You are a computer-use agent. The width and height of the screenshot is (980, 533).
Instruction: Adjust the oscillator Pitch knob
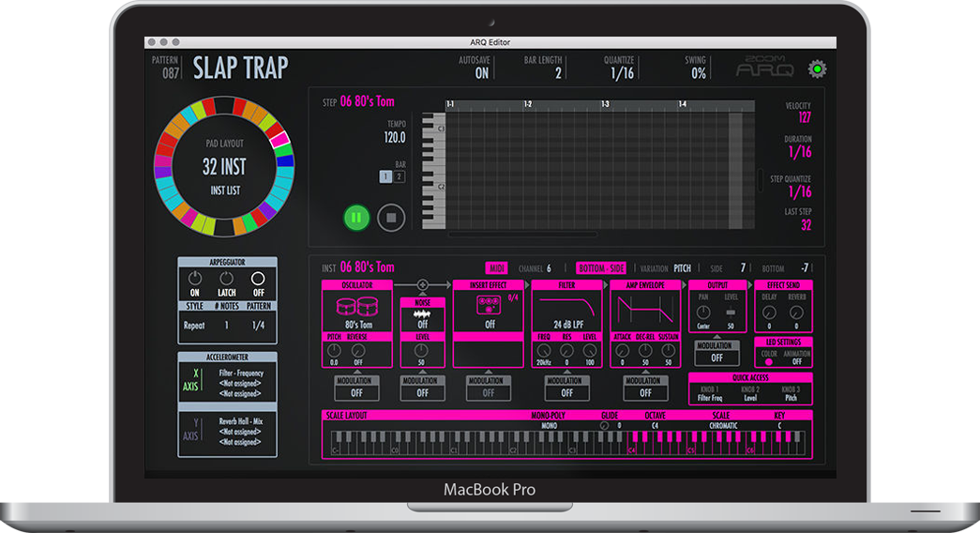click(x=335, y=350)
